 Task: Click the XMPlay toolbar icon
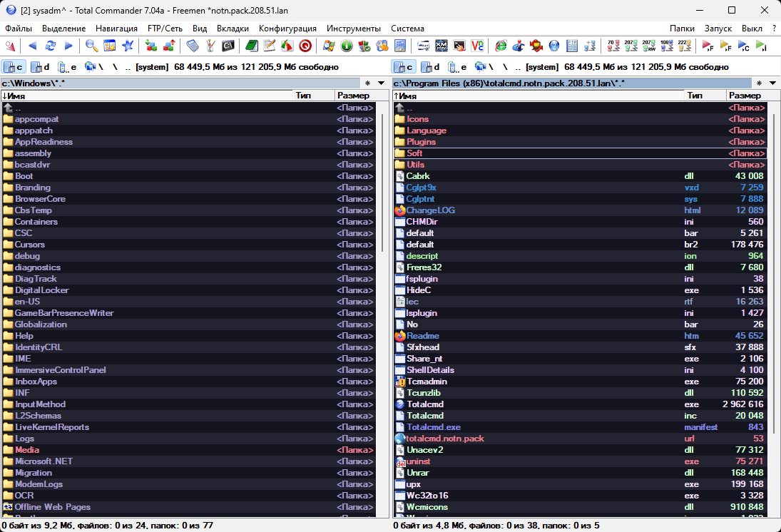coord(441,46)
